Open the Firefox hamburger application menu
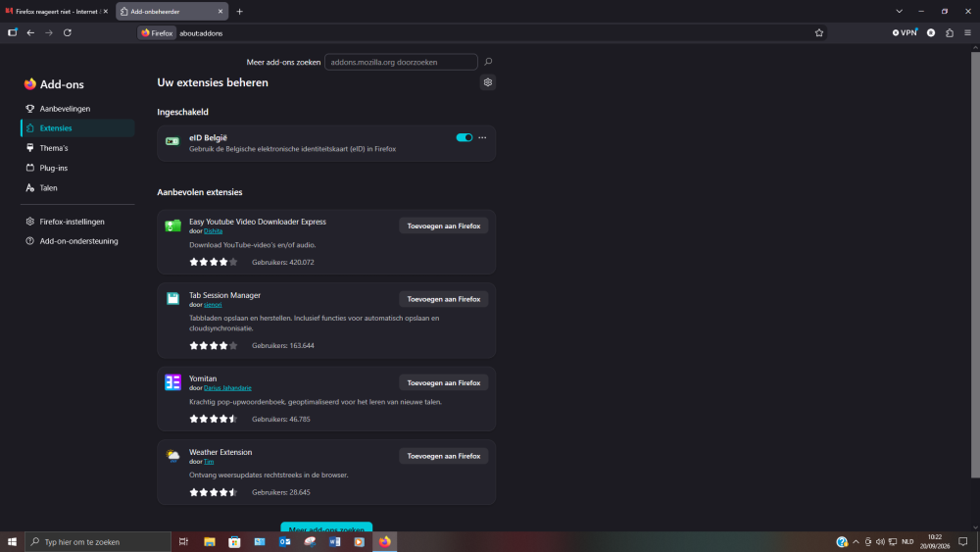This screenshot has width=980, height=552. point(967,32)
